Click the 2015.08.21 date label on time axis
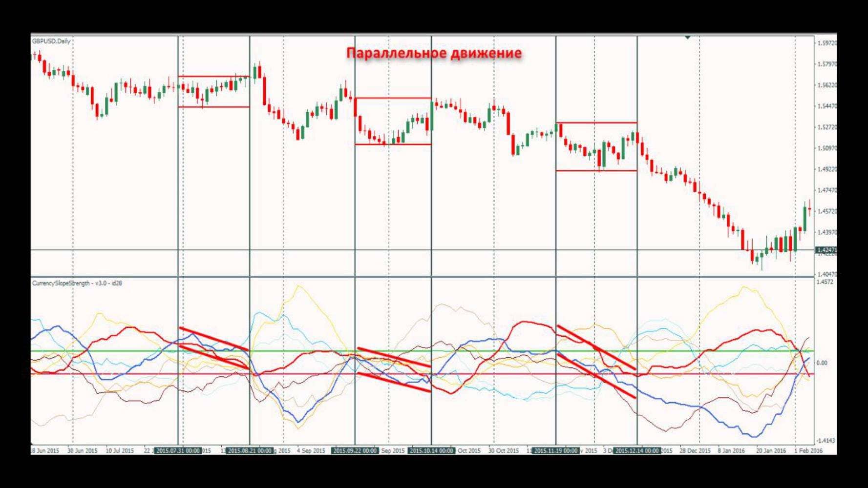The width and height of the screenshot is (868, 488). click(x=250, y=450)
